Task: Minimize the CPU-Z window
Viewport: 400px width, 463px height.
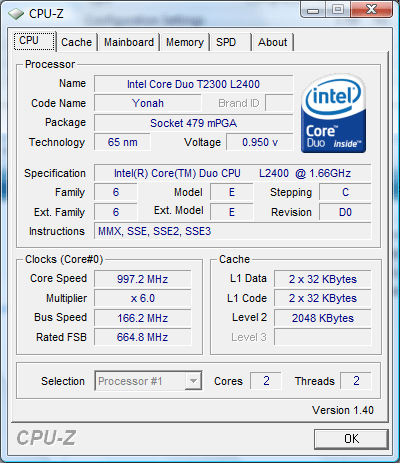Action: [313, 10]
